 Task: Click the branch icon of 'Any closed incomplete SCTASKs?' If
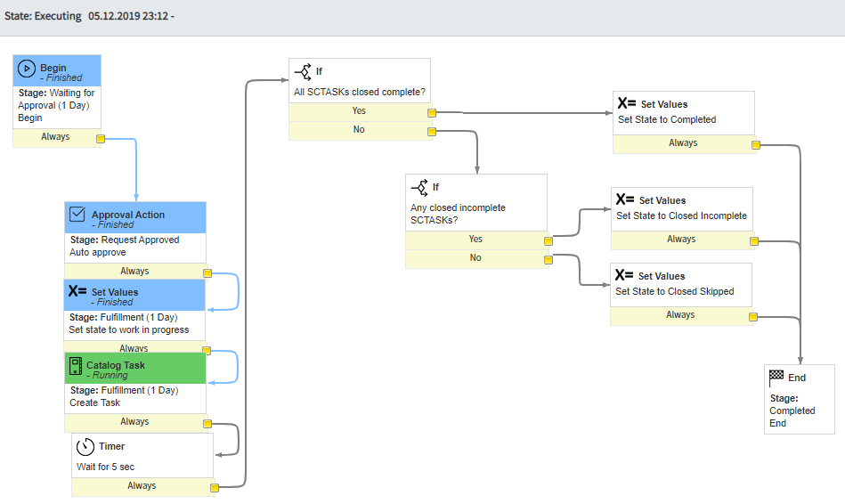419,187
